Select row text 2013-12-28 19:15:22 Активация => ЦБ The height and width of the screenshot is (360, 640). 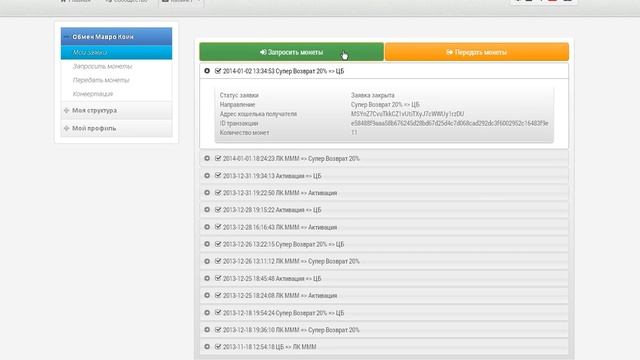click(272, 210)
